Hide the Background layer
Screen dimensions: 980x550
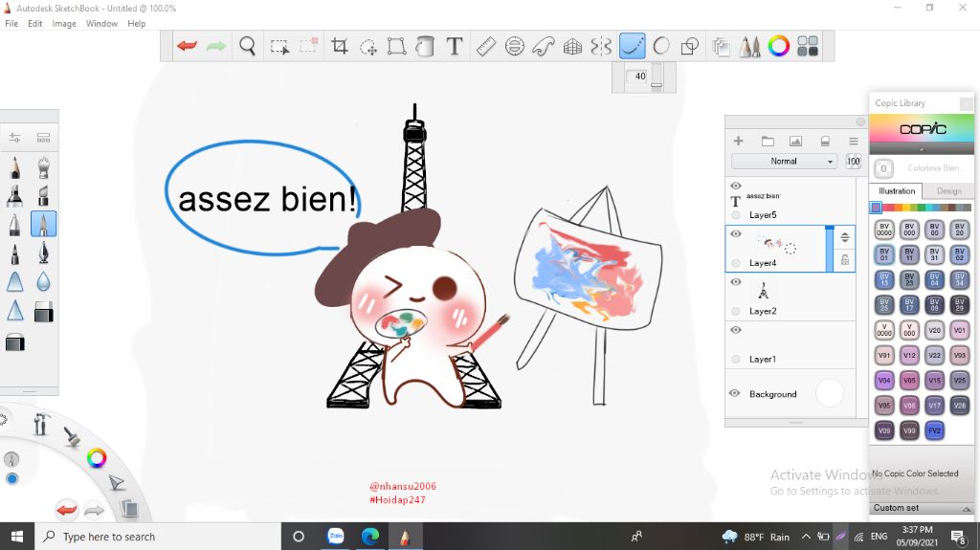735,393
